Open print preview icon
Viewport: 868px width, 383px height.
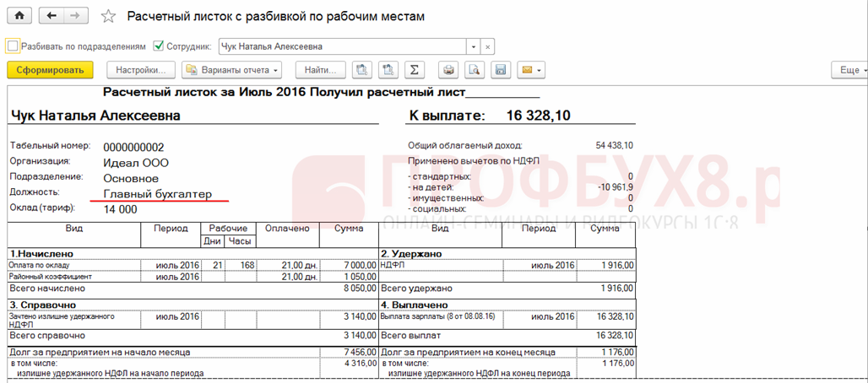(x=475, y=69)
